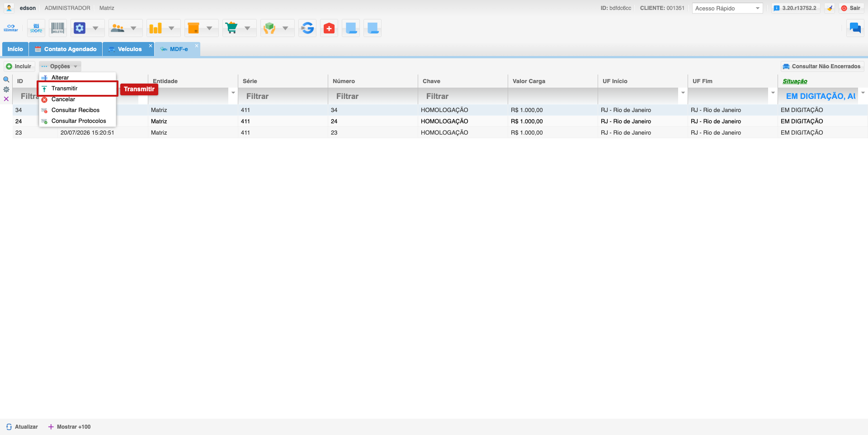
Task: Click the Série filter input field
Action: click(x=283, y=96)
